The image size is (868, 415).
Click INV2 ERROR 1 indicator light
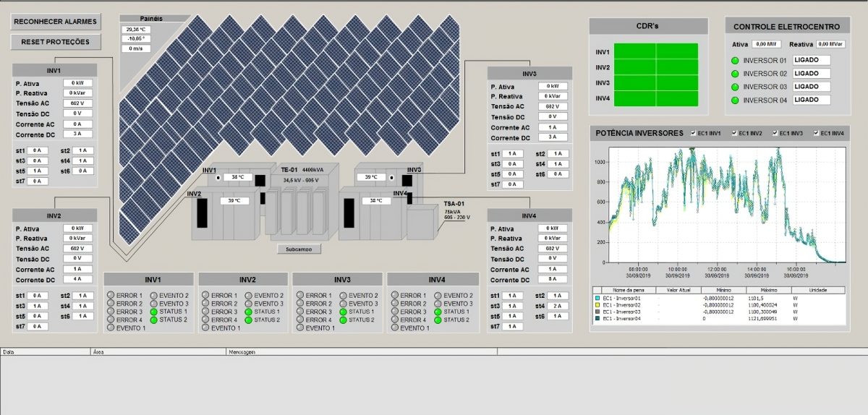coord(205,296)
